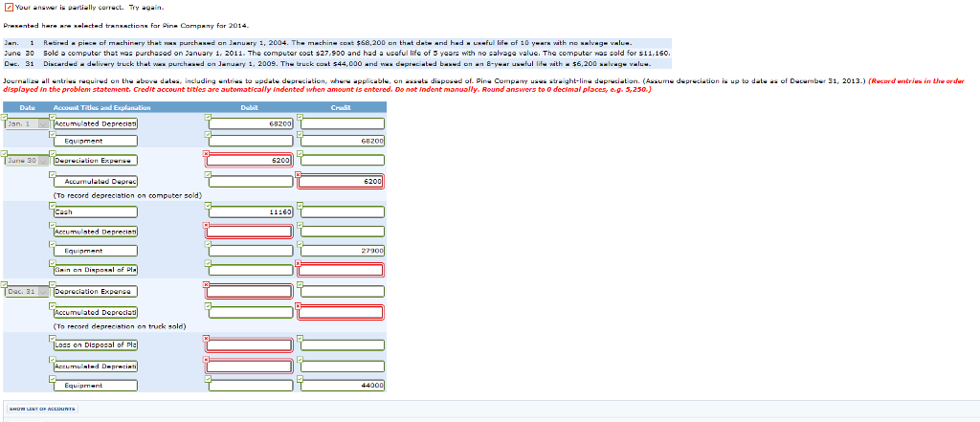The height and width of the screenshot is (422, 980).
Task: Click the June 30 sold computer transaction line
Action: tap(338, 54)
